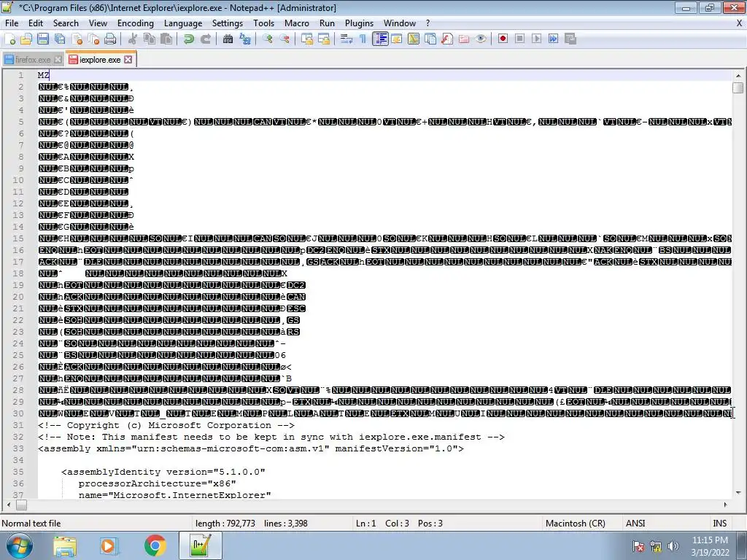Click Run macro multiple times icon
747x560 pixels.
click(x=553, y=39)
